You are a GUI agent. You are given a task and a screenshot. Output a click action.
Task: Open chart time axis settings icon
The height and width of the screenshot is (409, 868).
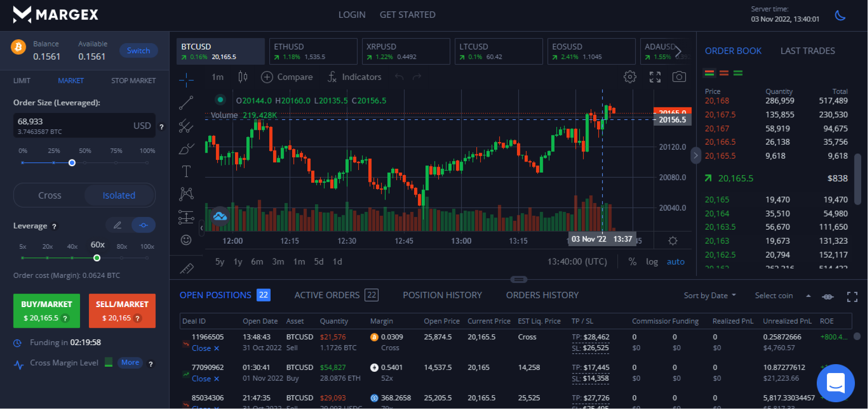(x=673, y=241)
